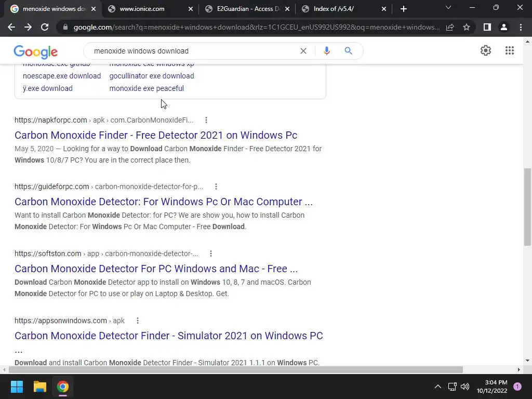Click the scroll down arrow
The image size is (532, 399).
[527, 361]
